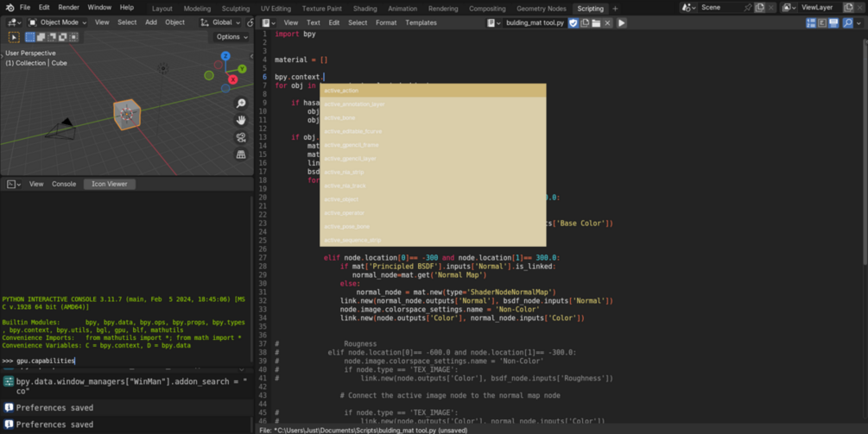Toggle find text magnifier icon
This screenshot has height=434, width=868.
point(847,22)
